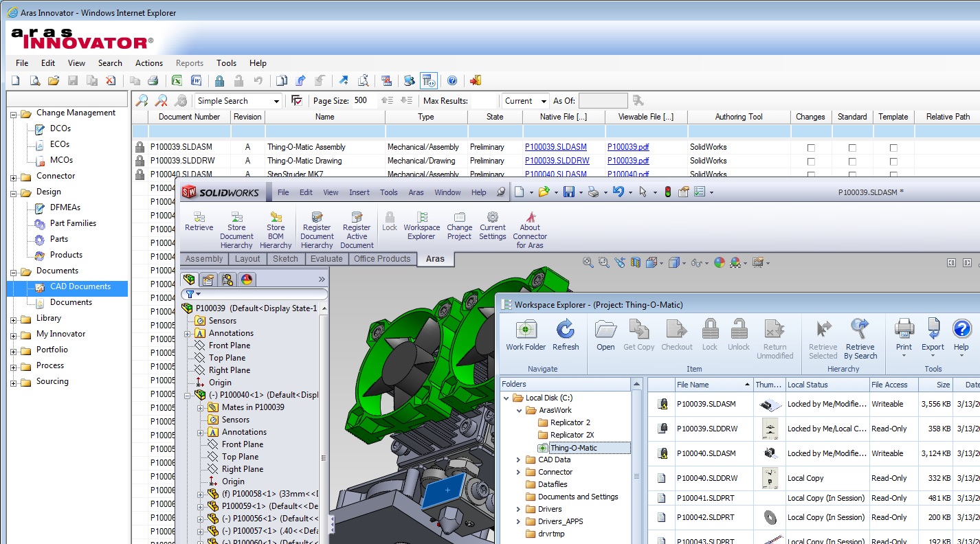Open the Search menu in Aras Innovator
Viewport: 980px width, 544px height.
click(110, 63)
